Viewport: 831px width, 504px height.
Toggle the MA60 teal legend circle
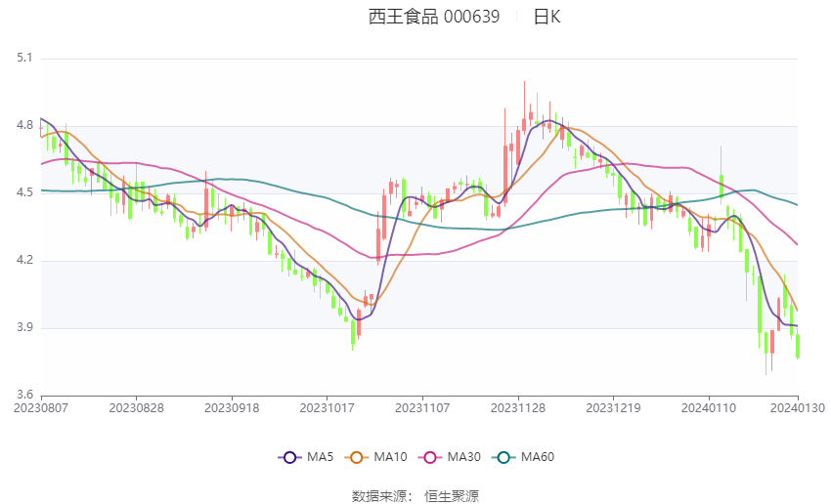(503, 457)
